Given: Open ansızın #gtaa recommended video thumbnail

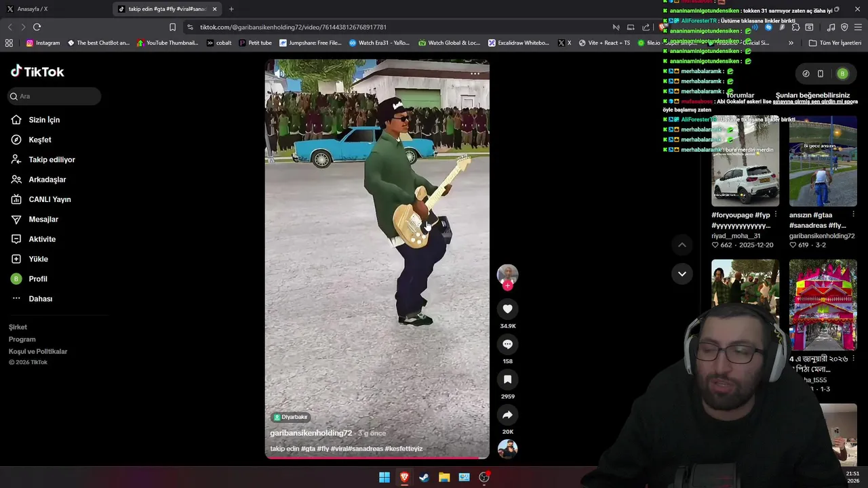Looking at the screenshot, I should 823,161.
